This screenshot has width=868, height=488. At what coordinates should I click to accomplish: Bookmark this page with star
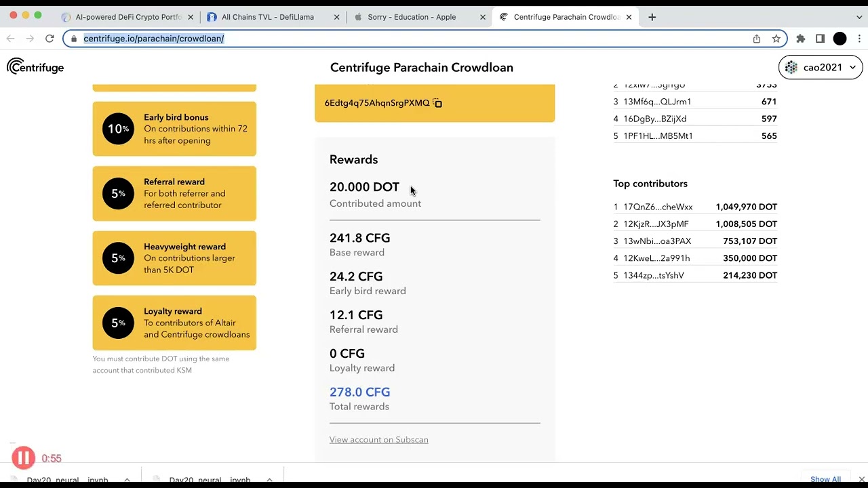click(776, 39)
